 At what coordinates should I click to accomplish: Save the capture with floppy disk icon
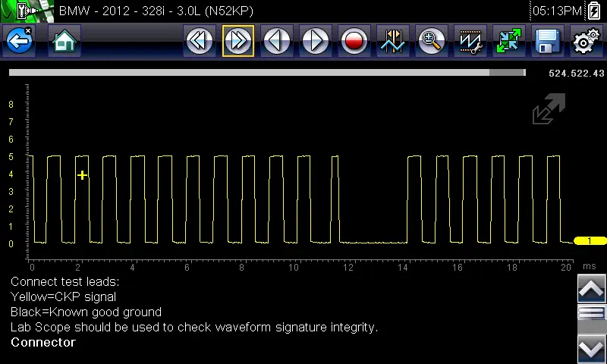[x=547, y=41]
